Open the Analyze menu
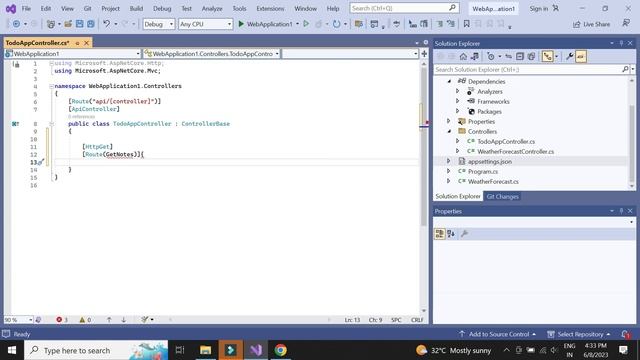Viewport: 640px width, 360px height. [x=212, y=8]
